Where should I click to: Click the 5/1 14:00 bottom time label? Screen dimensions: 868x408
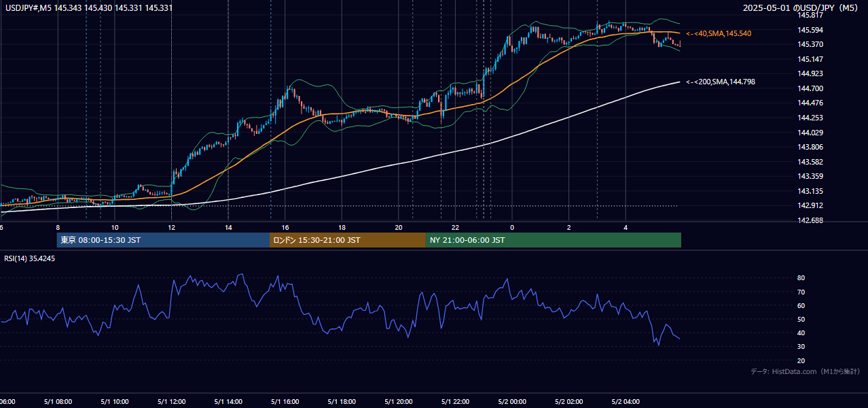pos(228,402)
